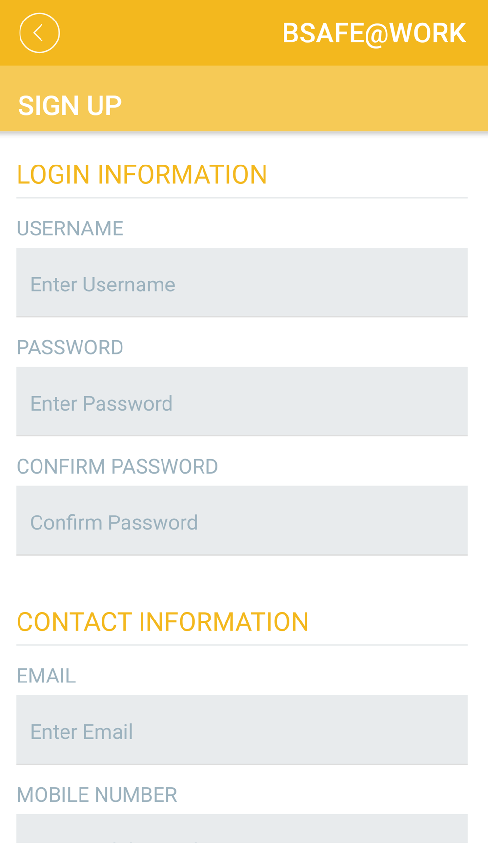488x868 pixels.
Task: Click the PASSWORD field label
Action: point(70,348)
